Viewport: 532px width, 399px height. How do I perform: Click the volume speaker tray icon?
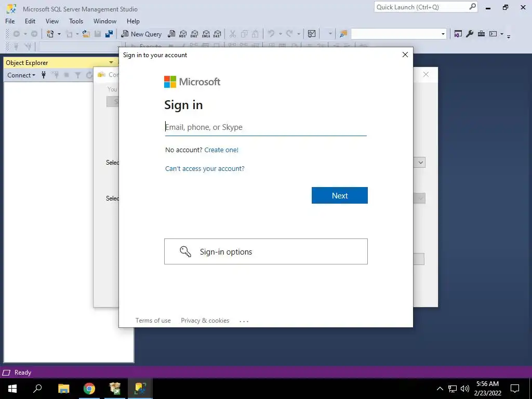coord(465,389)
